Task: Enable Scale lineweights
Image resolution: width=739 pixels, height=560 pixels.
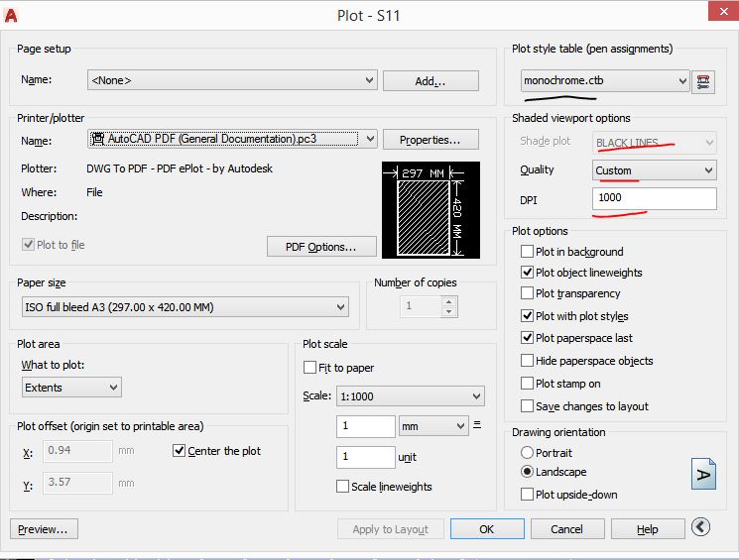Action: coord(342,486)
